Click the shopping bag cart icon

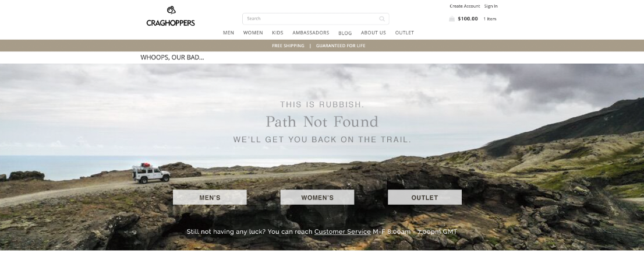coord(452,19)
